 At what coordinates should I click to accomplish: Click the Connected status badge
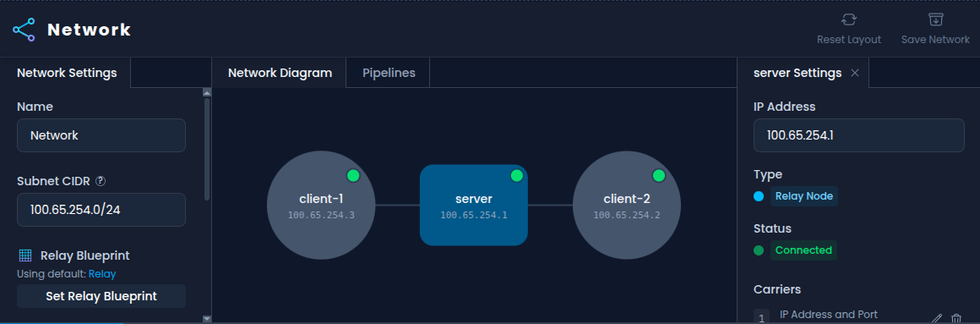803,250
